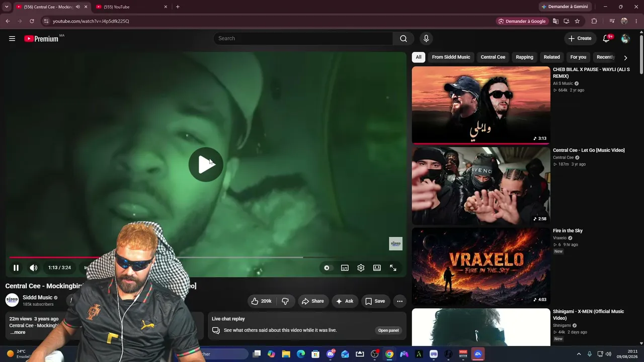
Task: Seek on the red video progress bar
Action: (x=206, y=257)
